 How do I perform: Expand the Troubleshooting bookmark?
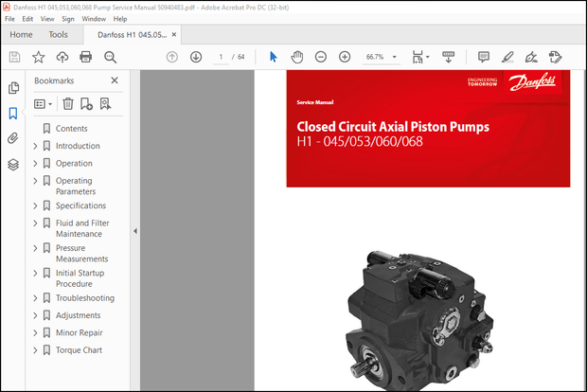[x=35, y=298]
